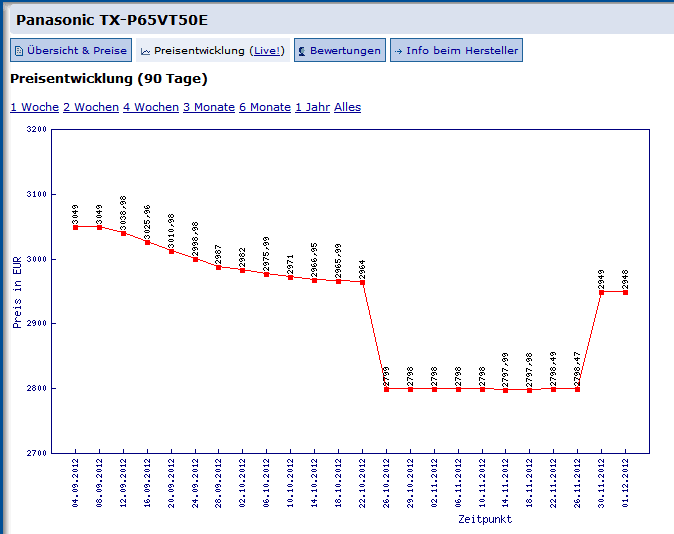Click the 2900 y-axis label
This screenshot has height=534, width=674.
click(x=37, y=323)
